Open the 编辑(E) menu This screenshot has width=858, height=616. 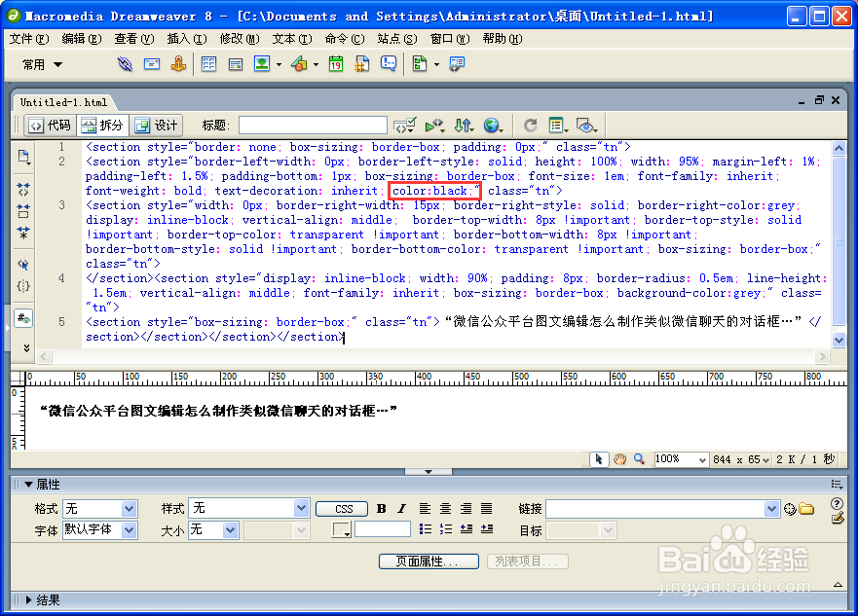click(x=82, y=39)
